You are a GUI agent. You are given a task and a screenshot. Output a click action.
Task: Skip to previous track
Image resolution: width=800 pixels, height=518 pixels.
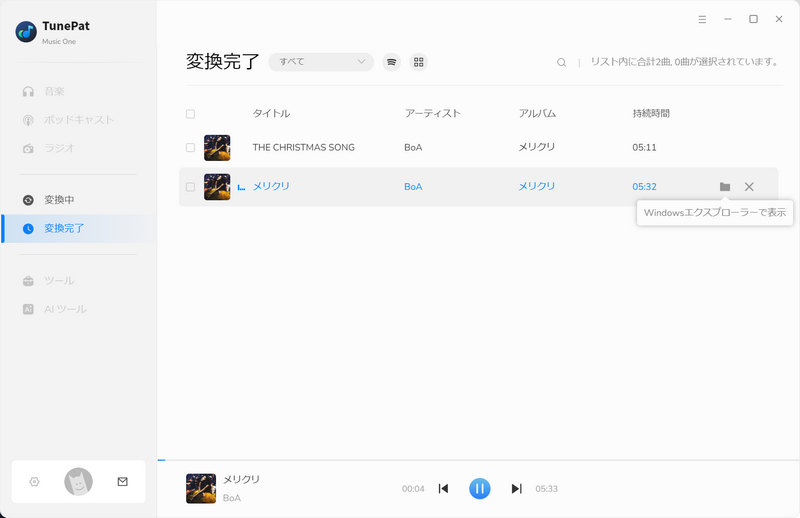[443, 489]
